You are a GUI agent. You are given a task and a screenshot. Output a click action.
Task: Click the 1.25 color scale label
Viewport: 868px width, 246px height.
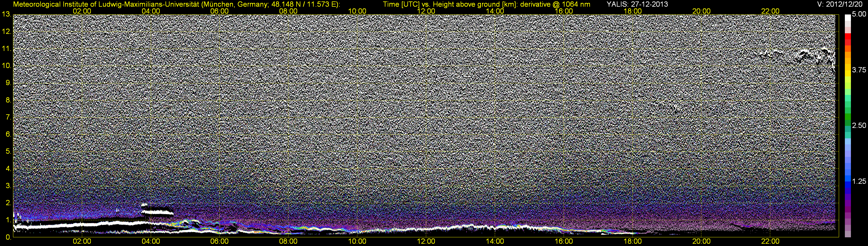(859, 181)
